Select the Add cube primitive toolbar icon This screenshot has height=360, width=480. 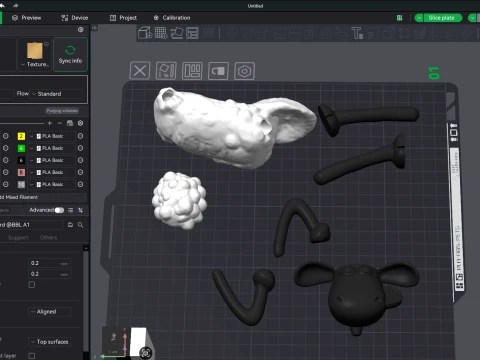(145, 33)
